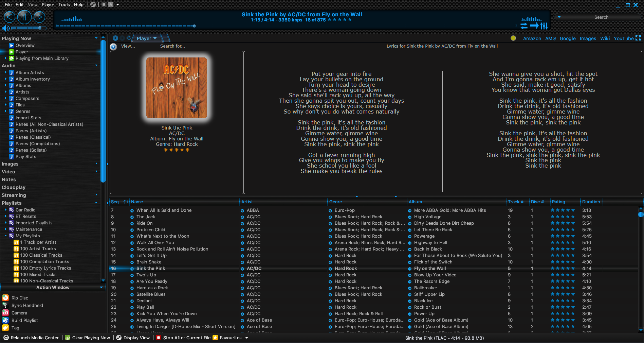Open the Car Radio playlist
The height and width of the screenshot is (343, 644).
[x=25, y=210]
